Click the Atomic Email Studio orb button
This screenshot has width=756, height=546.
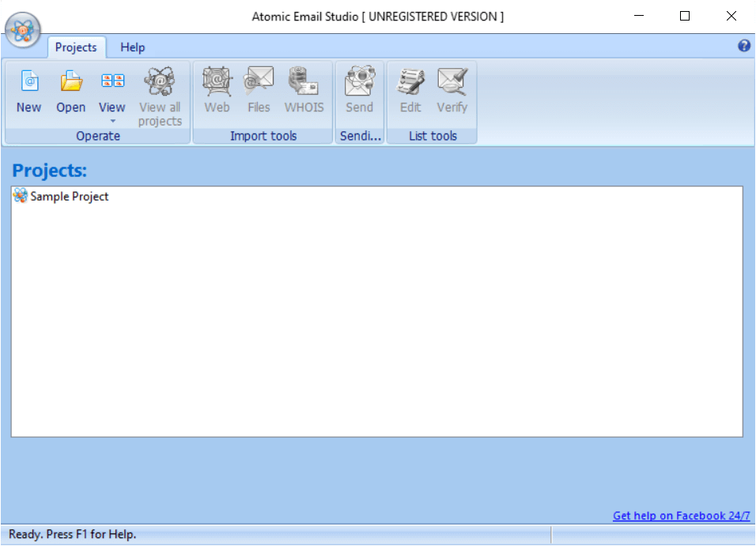coord(22,30)
